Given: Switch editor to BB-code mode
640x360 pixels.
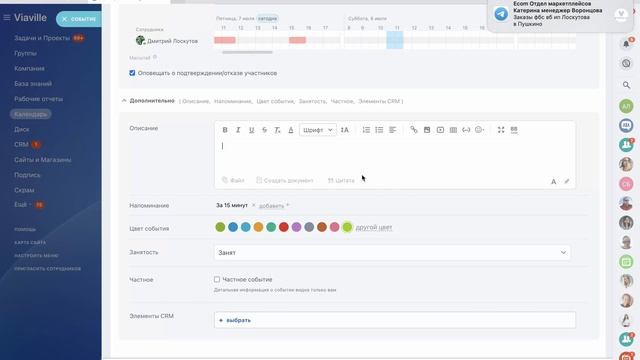Looking at the screenshot, I should 514,130.
